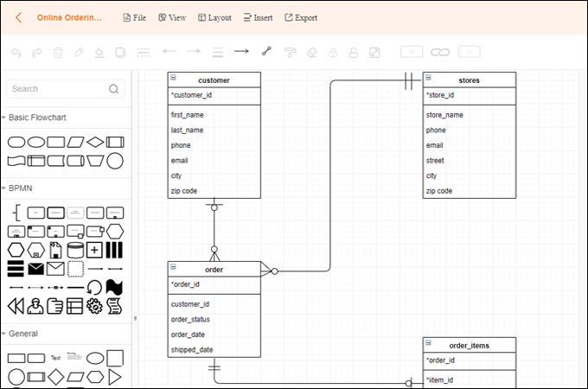
Task: Click the shadow square icon
Action: [120, 53]
